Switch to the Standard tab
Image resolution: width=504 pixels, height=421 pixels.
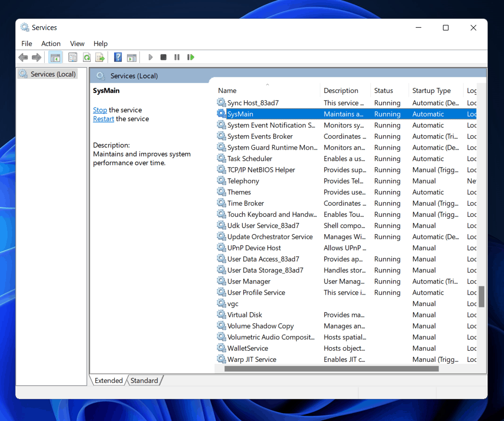(x=144, y=381)
